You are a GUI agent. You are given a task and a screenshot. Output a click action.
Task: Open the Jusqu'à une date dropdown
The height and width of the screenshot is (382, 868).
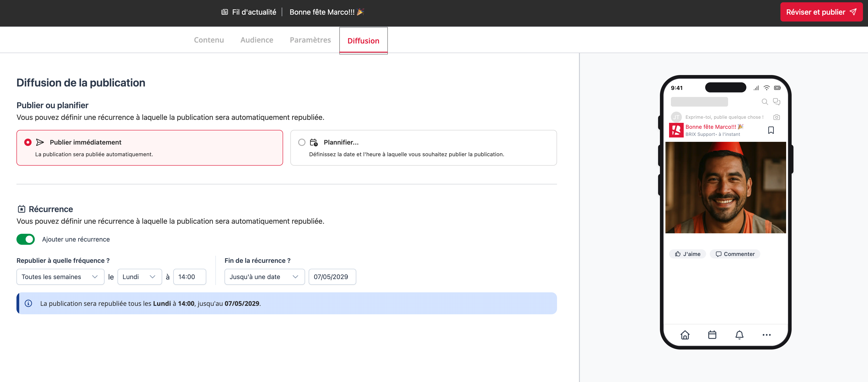[265, 277]
